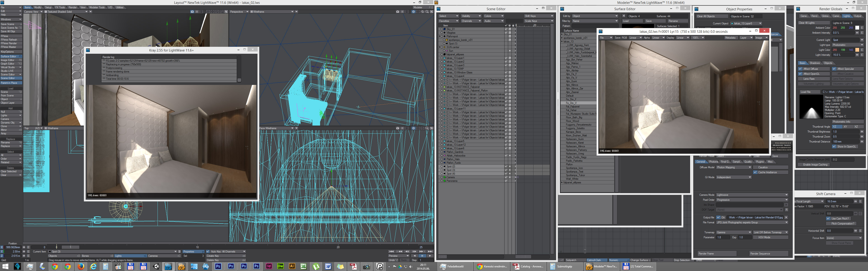Open Photoshop from the Windows taskbar

[x=218, y=266]
